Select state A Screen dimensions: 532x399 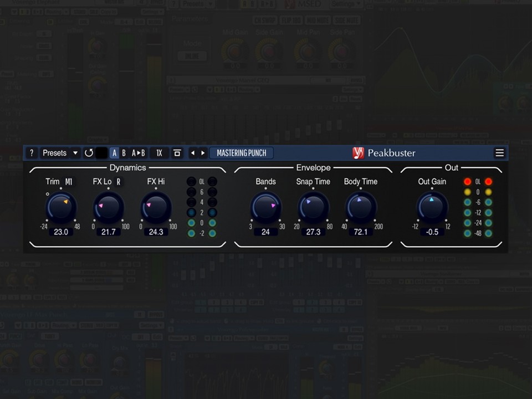[114, 153]
